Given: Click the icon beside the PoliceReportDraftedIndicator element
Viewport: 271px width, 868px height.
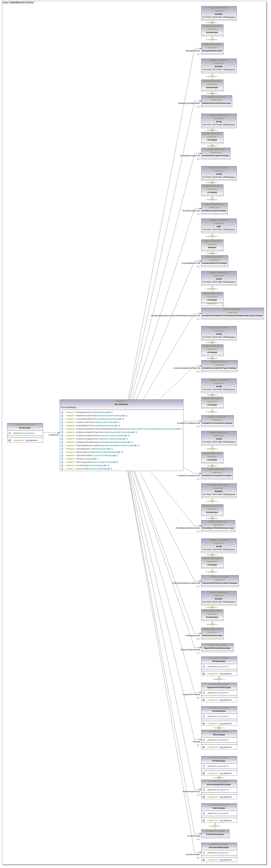Looking at the screenshot, I should [x=62, y=442].
